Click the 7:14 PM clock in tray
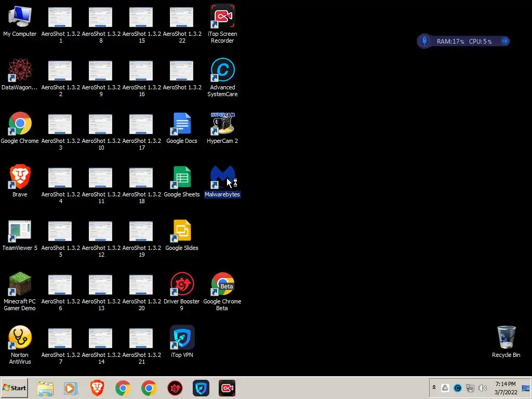Image resolution: width=532 pixels, height=399 pixels. (506, 384)
